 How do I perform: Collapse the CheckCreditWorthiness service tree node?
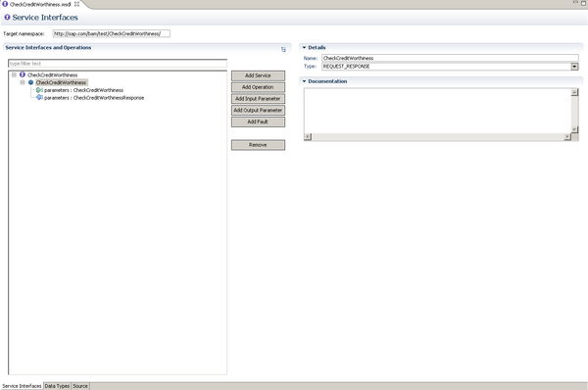click(x=14, y=74)
